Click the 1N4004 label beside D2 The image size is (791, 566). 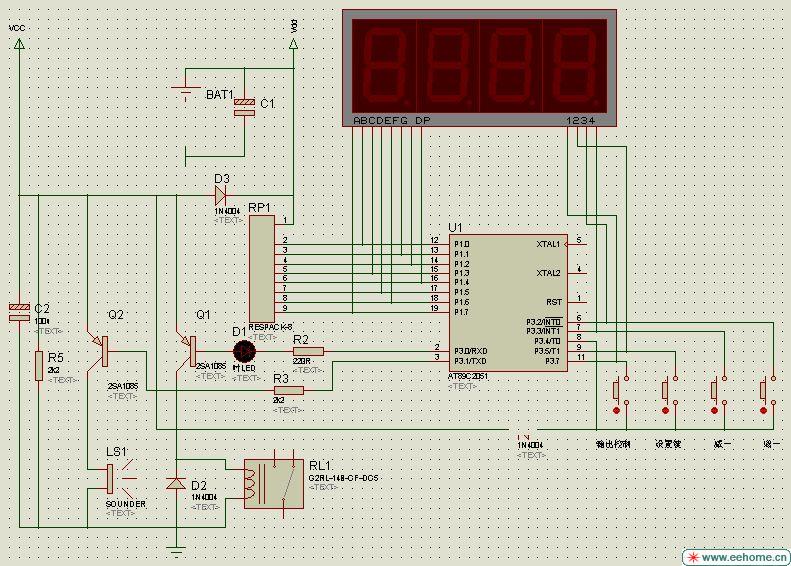(x=204, y=497)
